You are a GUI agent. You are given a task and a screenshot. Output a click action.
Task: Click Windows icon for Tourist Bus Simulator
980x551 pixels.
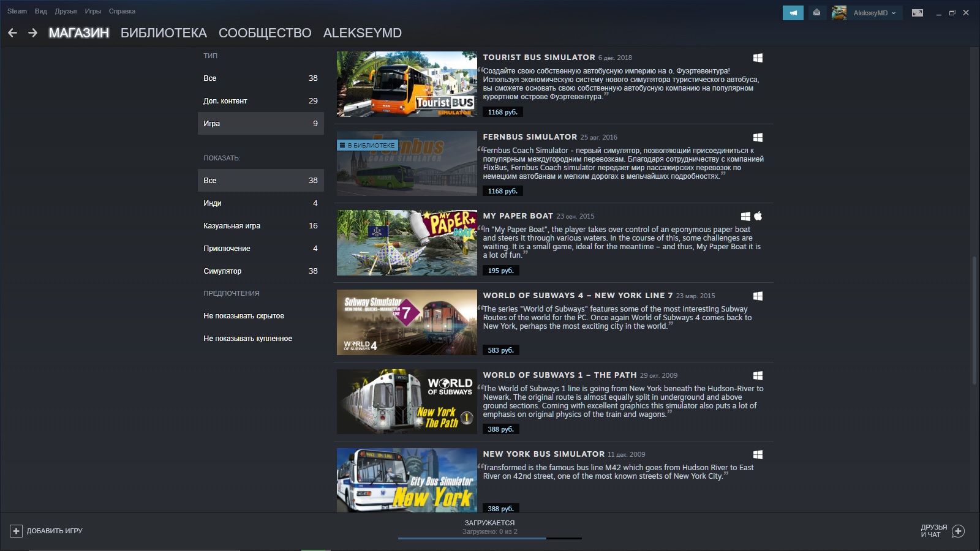[x=758, y=58]
